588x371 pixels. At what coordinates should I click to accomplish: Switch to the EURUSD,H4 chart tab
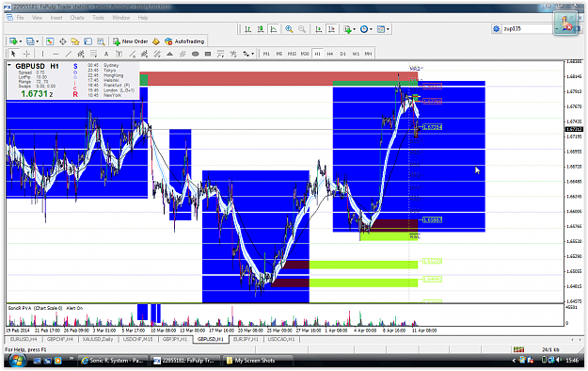tap(24, 339)
